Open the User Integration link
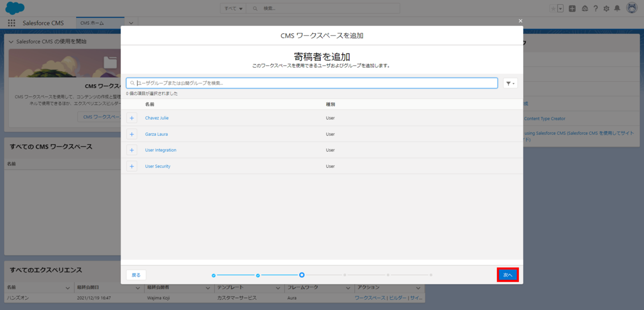Screen dimensions: 644x310 coord(160,150)
